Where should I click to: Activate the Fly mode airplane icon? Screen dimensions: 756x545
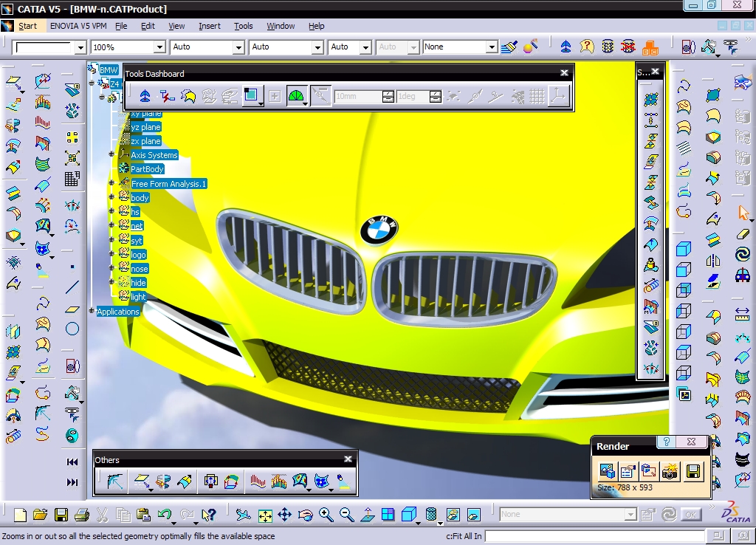pyautogui.click(x=244, y=515)
